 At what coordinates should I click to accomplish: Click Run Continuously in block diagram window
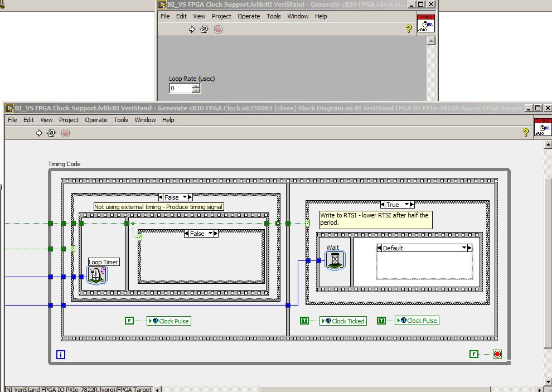point(51,133)
